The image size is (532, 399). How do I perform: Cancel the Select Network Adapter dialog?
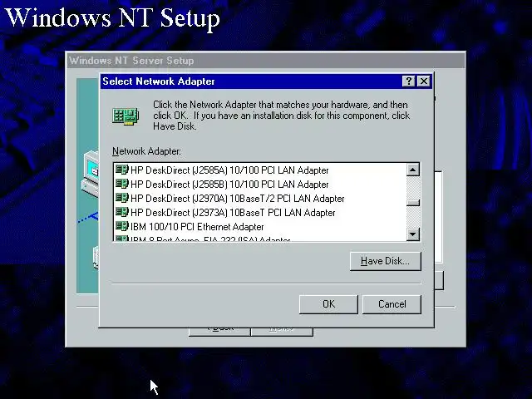pyautogui.click(x=392, y=304)
